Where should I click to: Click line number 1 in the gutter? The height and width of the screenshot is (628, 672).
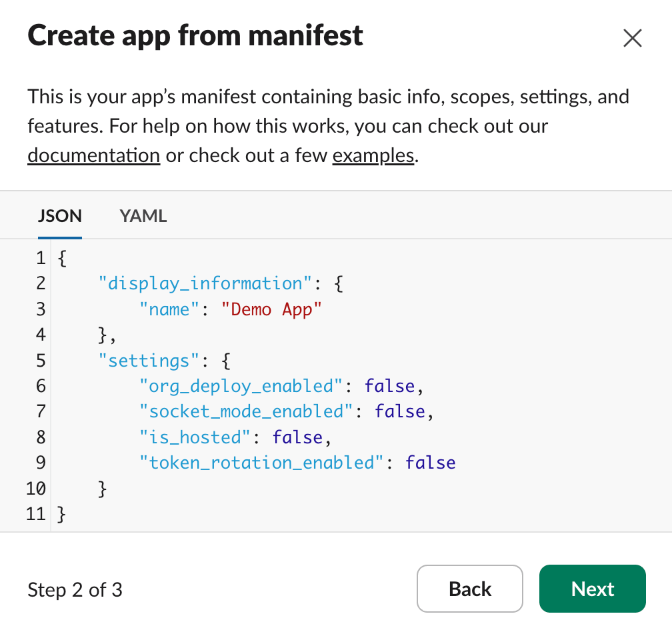(41, 258)
